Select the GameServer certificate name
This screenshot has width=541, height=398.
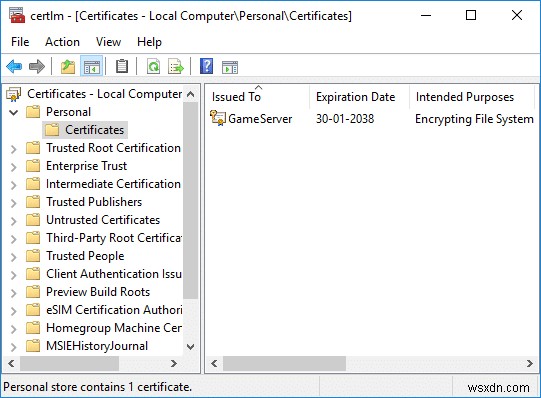(x=260, y=119)
